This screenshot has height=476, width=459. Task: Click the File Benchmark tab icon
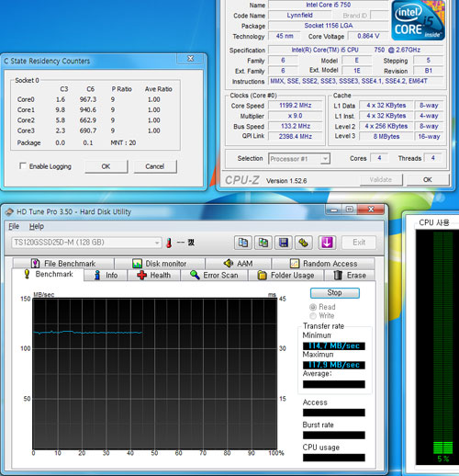tap(36, 264)
